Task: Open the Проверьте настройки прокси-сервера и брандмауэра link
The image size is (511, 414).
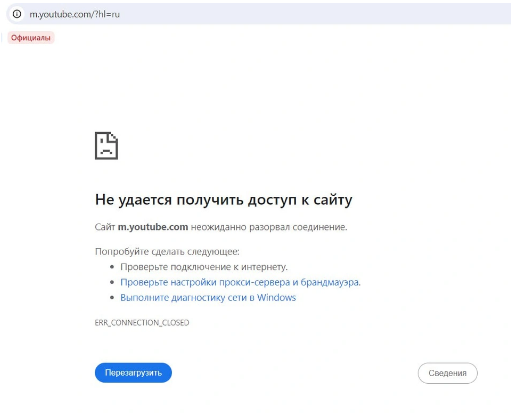Action: 240,282
